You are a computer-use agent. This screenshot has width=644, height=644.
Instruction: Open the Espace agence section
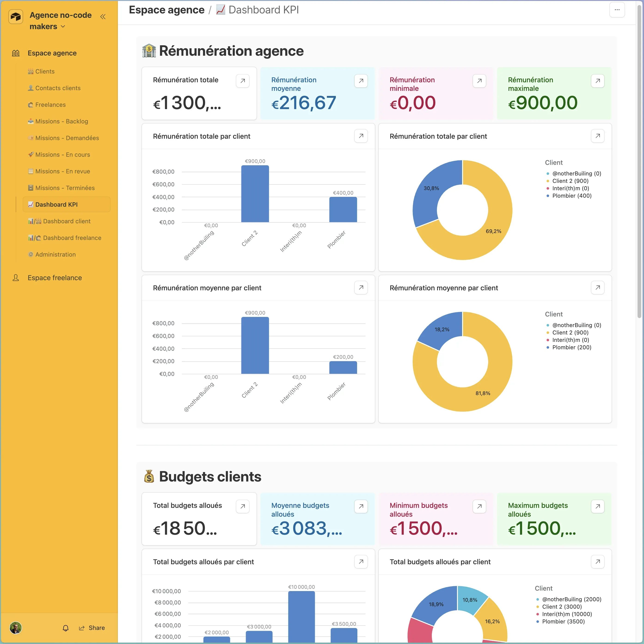click(52, 53)
